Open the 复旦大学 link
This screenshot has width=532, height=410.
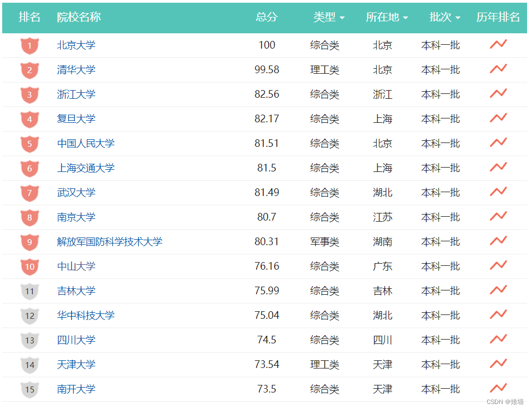tap(76, 119)
